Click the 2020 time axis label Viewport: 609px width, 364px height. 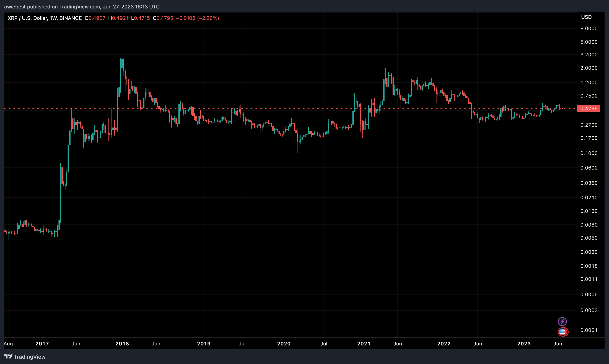284,344
